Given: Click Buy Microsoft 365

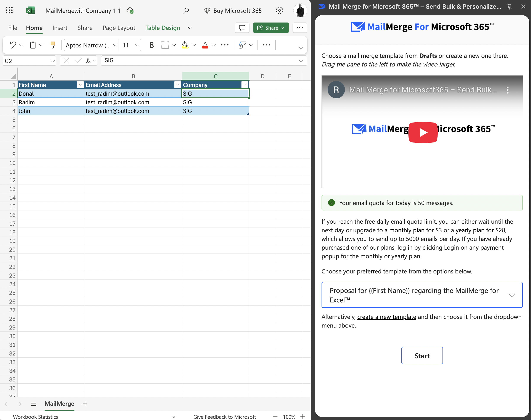Looking at the screenshot, I should tap(233, 11).
